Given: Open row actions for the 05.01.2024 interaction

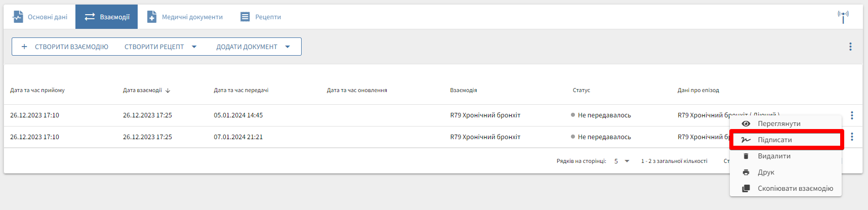Looking at the screenshot, I should pos(852,115).
